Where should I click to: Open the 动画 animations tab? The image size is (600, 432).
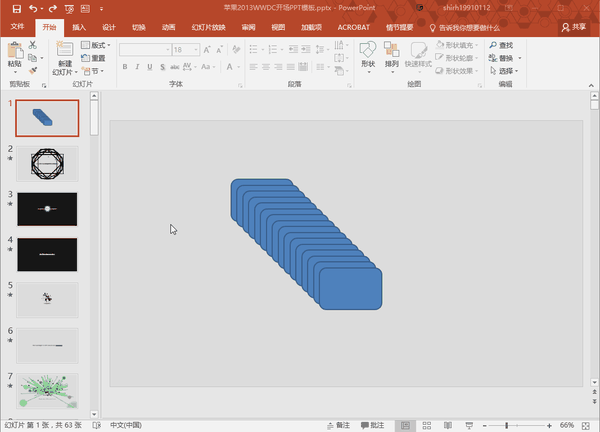(168, 27)
